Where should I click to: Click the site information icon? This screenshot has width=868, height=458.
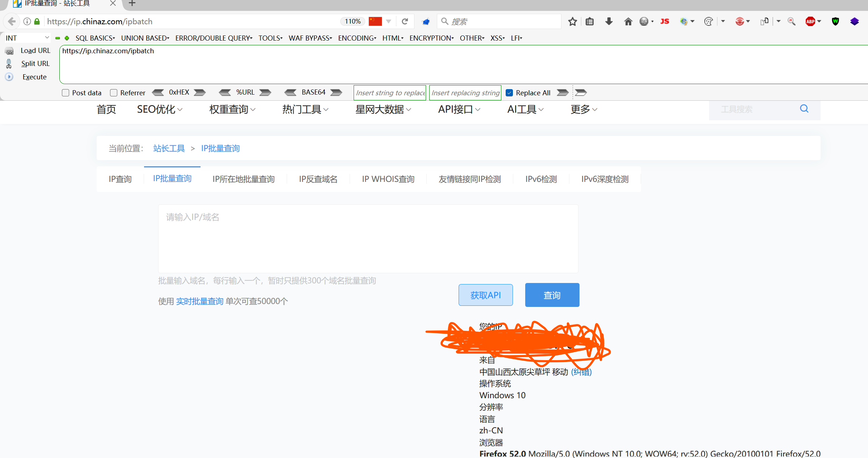pos(27,21)
